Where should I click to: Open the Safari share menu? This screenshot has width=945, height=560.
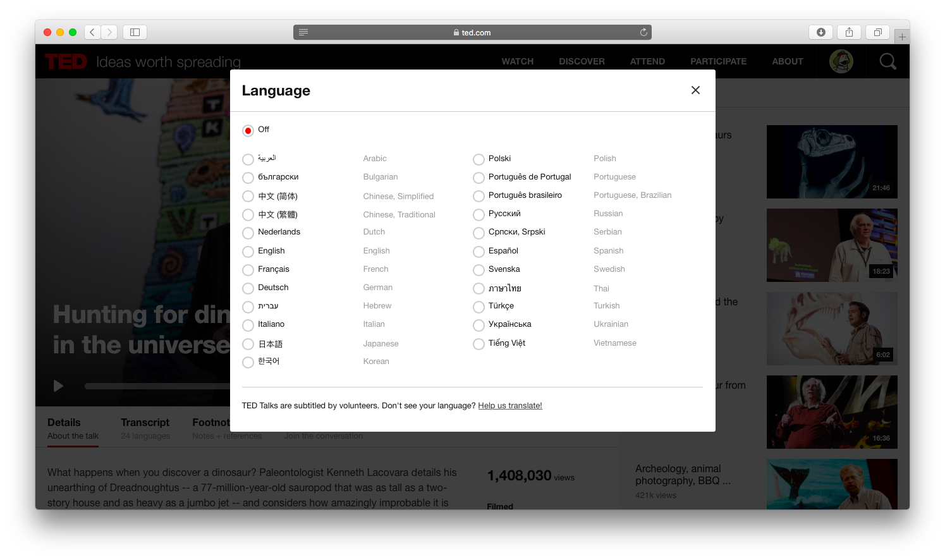click(x=850, y=32)
